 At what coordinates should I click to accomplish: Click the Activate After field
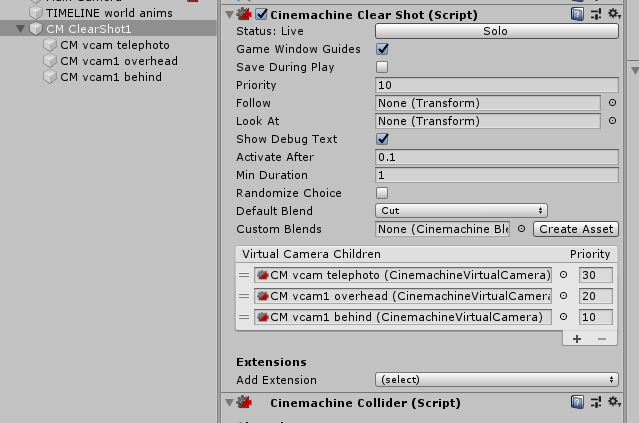click(497, 157)
